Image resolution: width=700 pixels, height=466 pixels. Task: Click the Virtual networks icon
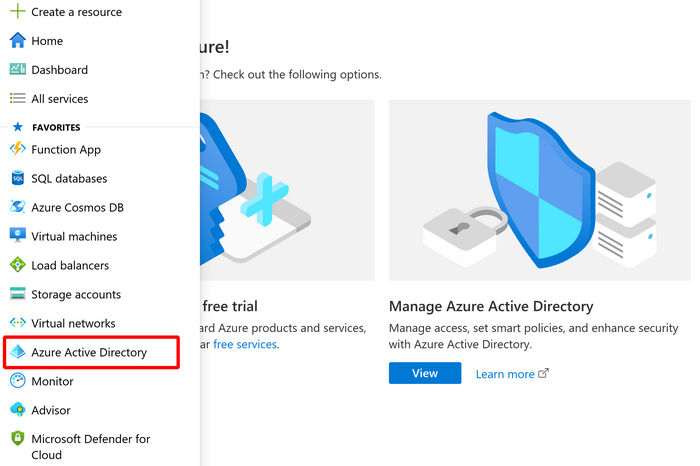[17, 324]
